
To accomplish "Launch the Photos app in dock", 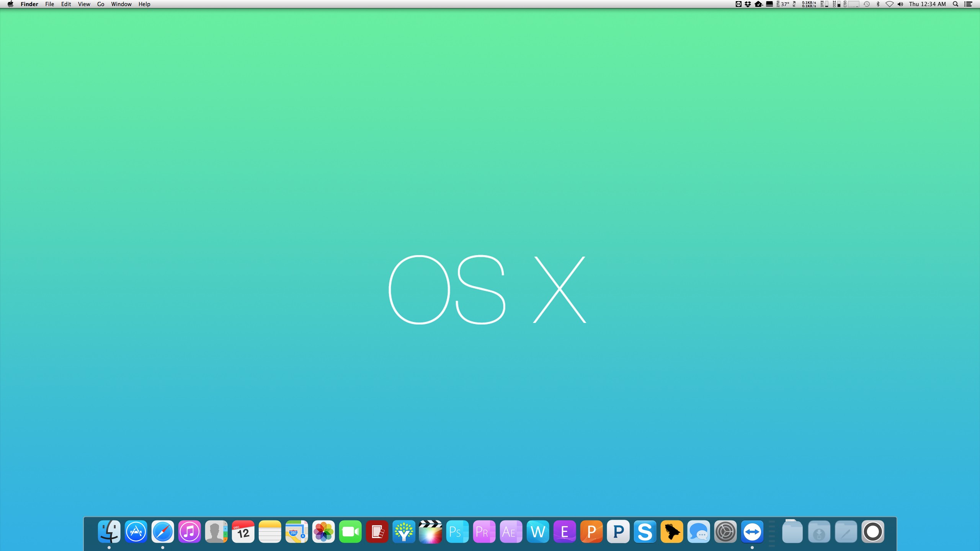I will tap(323, 531).
